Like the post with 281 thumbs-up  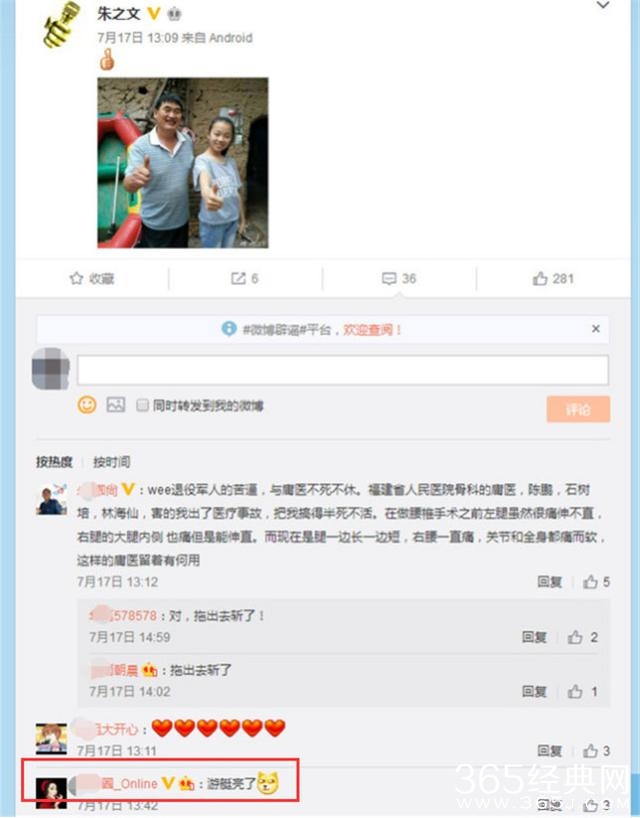(x=540, y=279)
